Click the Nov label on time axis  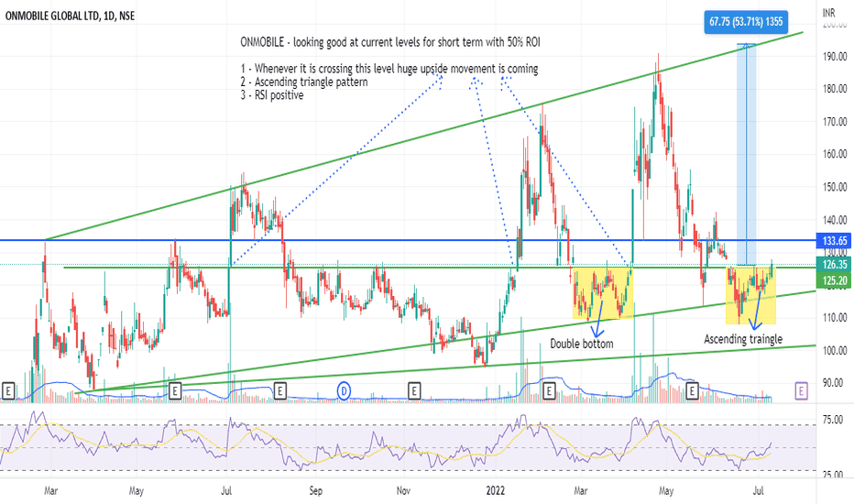403,491
